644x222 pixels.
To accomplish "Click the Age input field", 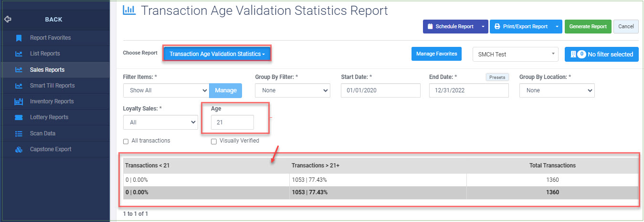I will pyautogui.click(x=232, y=122).
